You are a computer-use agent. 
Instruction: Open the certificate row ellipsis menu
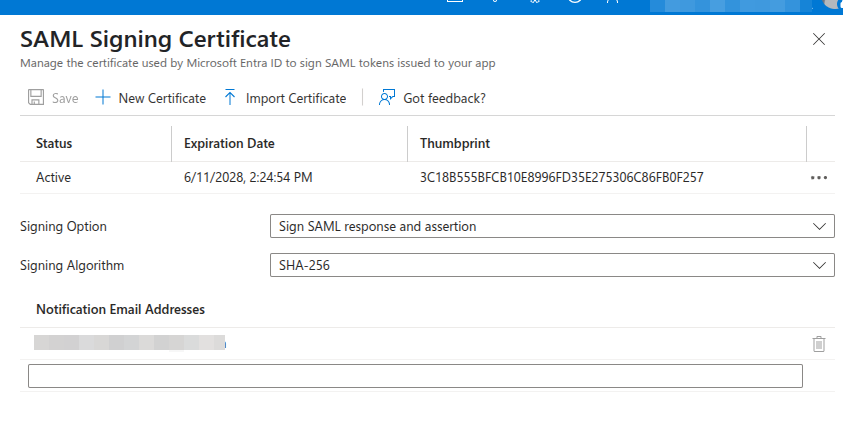[818, 178]
